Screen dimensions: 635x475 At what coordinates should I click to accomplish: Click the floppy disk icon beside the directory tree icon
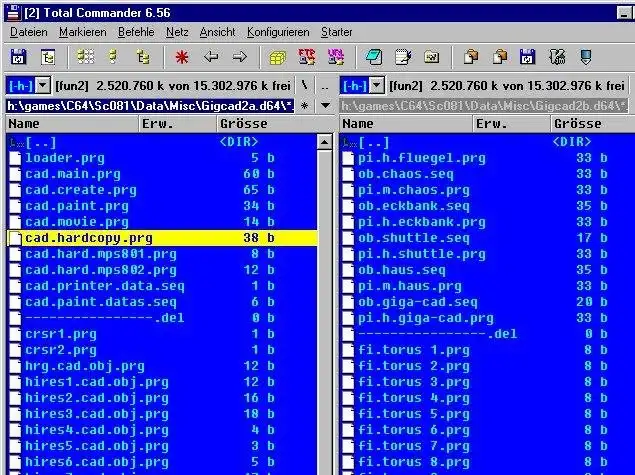pos(18,57)
